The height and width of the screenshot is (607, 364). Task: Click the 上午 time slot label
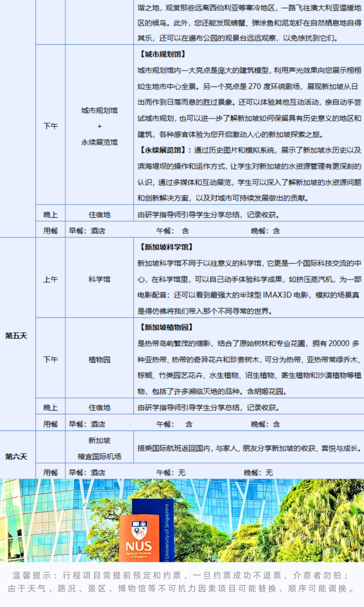tap(50, 279)
